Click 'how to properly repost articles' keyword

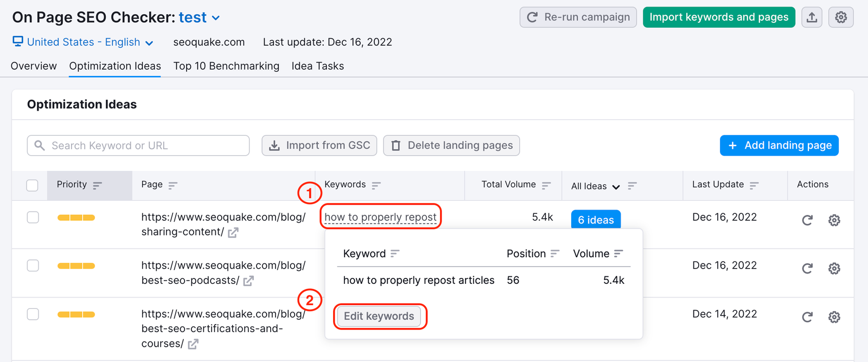point(419,280)
